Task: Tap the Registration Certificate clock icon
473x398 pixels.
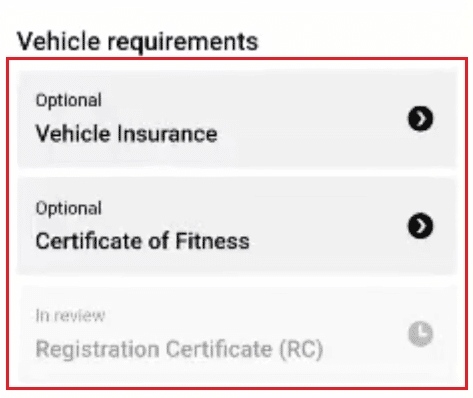Action: click(420, 334)
